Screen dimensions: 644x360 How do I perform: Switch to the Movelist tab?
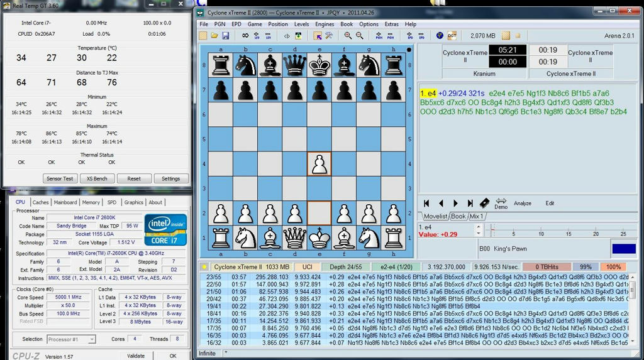[435, 216]
